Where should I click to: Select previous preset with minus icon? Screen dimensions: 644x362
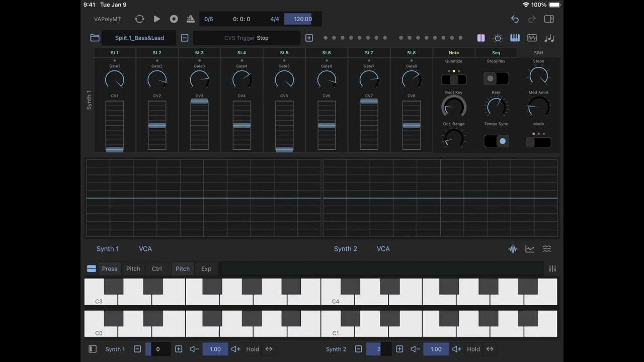pos(185,38)
